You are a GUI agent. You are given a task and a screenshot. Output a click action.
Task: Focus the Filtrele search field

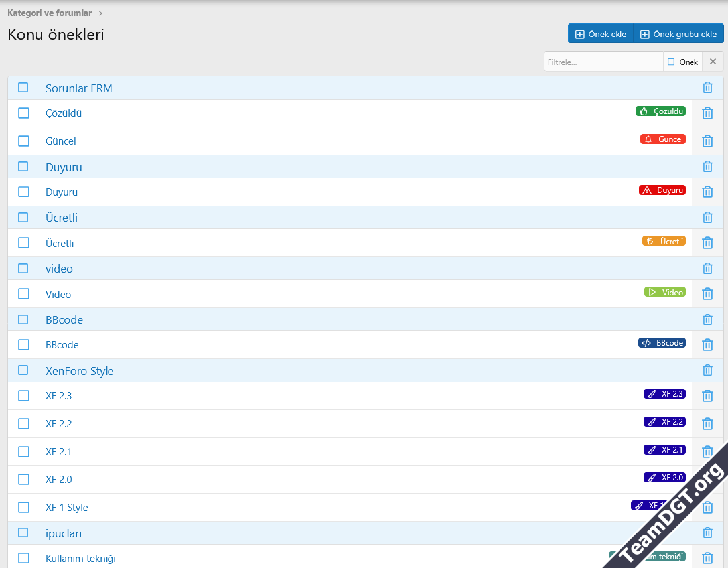(x=603, y=62)
